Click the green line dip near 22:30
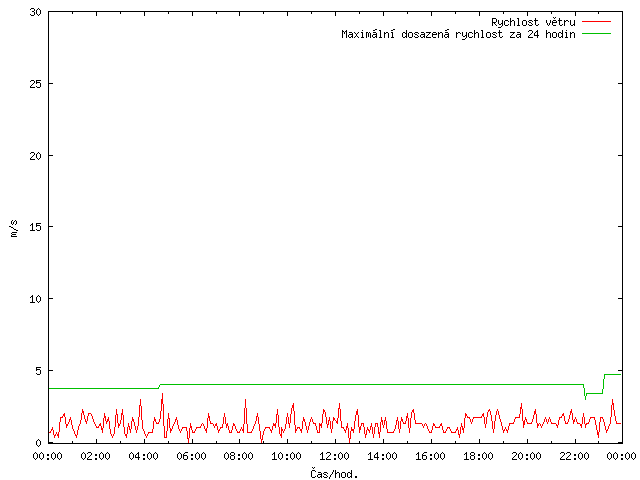This screenshot has width=640, height=480. click(x=585, y=398)
